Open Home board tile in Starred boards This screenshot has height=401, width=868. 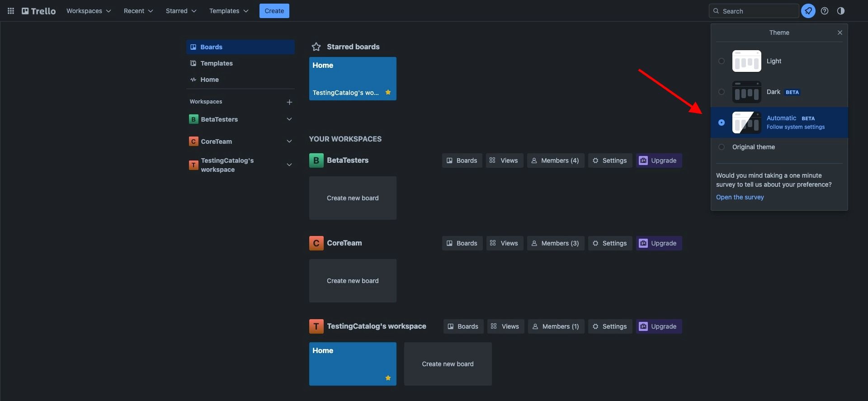[353, 79]
